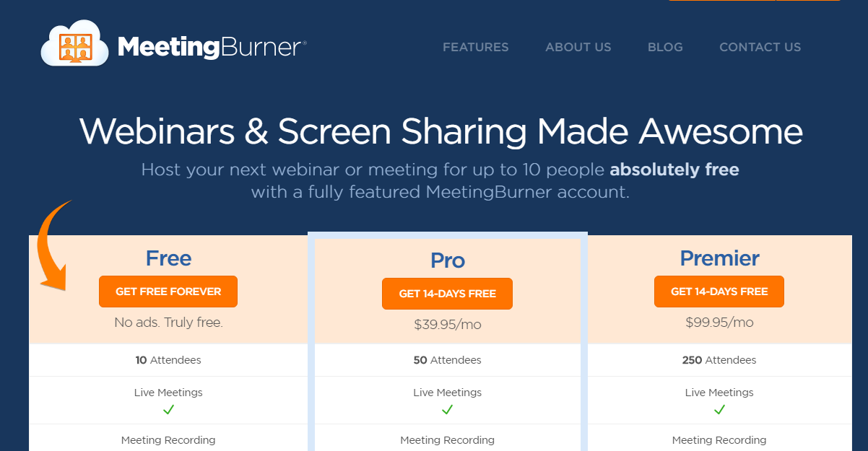Click the bold 'absolutely free' text
The height and width of the screenshot is (451, 868).
click(674, 170)
